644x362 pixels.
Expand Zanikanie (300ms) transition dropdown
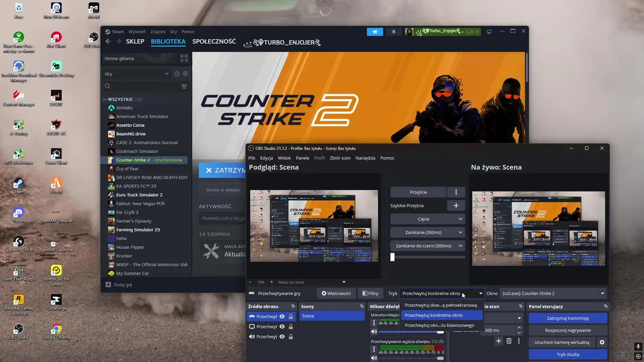(x=427, y=232)
